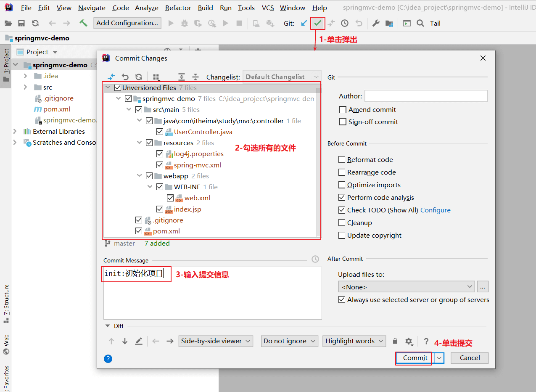Open the Default Changelist dropdown
Image resolution: width=536 pixels, height=392 pixels.
tap(282, 77)
